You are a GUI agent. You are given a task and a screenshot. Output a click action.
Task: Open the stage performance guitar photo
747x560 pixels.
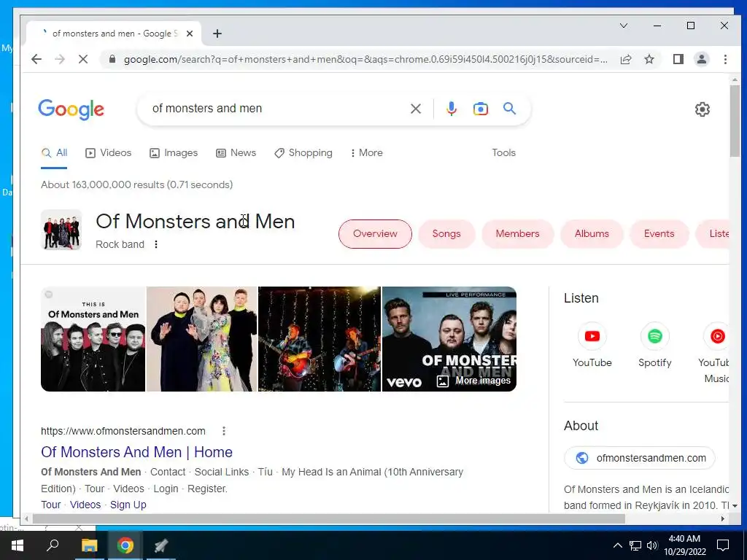point(320,339)
